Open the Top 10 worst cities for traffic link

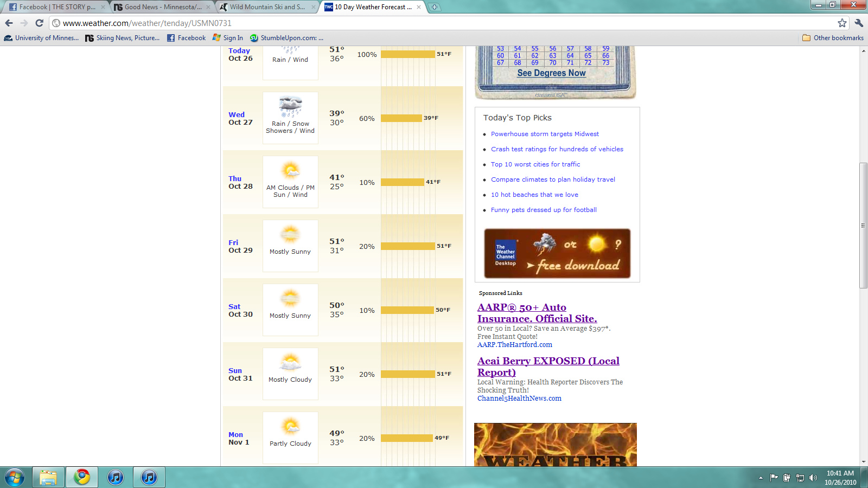(x=535, y=164)
